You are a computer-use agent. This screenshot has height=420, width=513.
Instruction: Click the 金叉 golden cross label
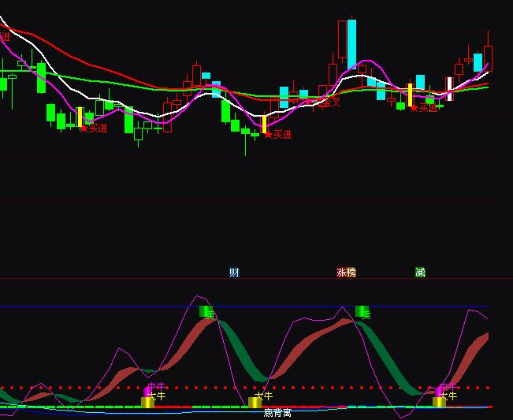(331, 102)
